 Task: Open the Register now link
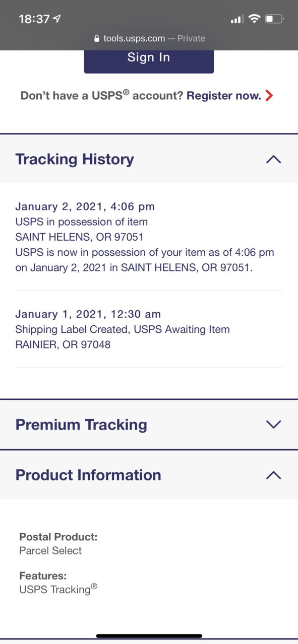click(224, 95)
